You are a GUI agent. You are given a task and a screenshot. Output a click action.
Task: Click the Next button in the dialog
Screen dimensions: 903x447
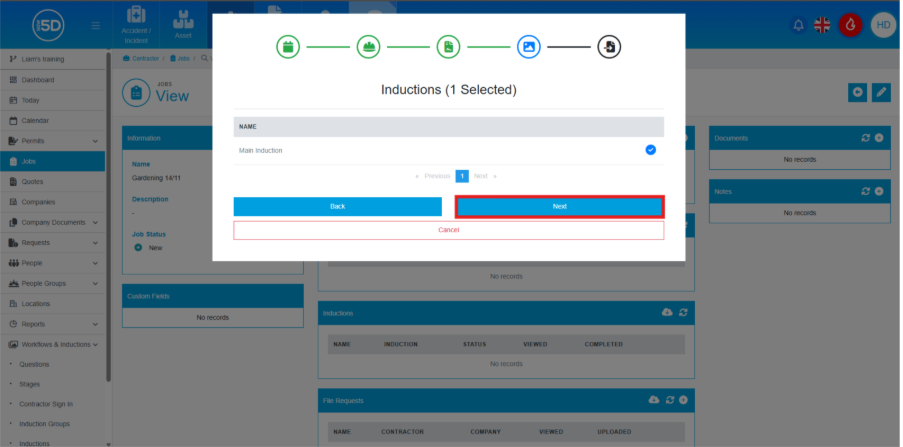pyautogui.click(x=559, y=206)
